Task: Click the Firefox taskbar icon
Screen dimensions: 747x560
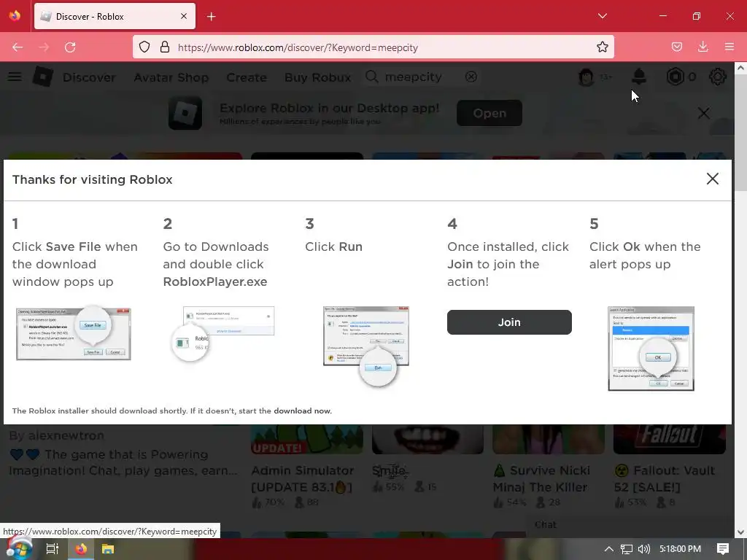Action: click(x=81, y=548)
